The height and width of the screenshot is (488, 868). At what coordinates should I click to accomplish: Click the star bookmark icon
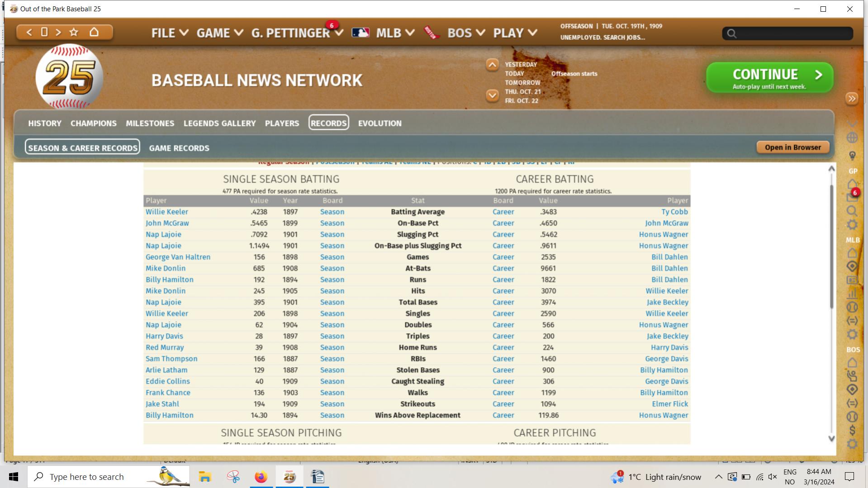74,32
